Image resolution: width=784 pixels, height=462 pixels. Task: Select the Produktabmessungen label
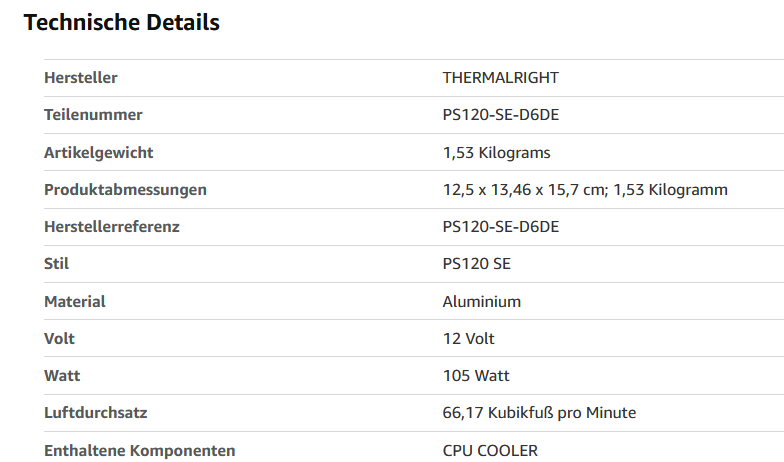(x=125, y=190)
